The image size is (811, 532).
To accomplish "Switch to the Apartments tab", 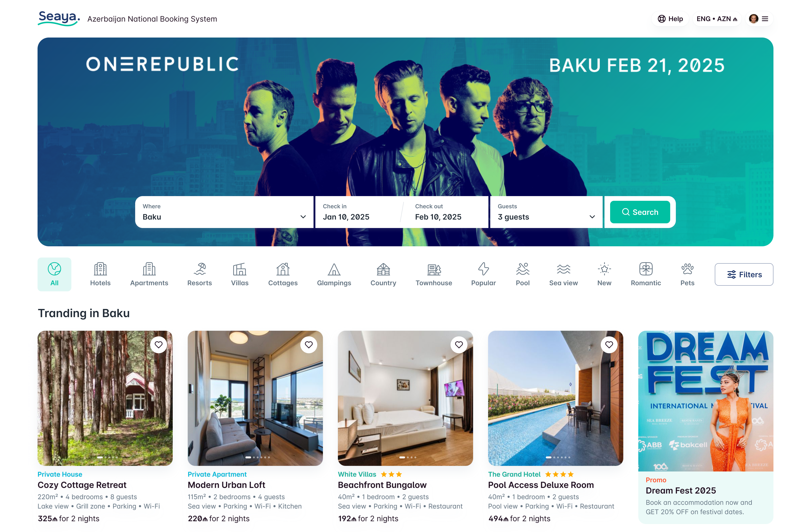I will (x=149, y=274).
